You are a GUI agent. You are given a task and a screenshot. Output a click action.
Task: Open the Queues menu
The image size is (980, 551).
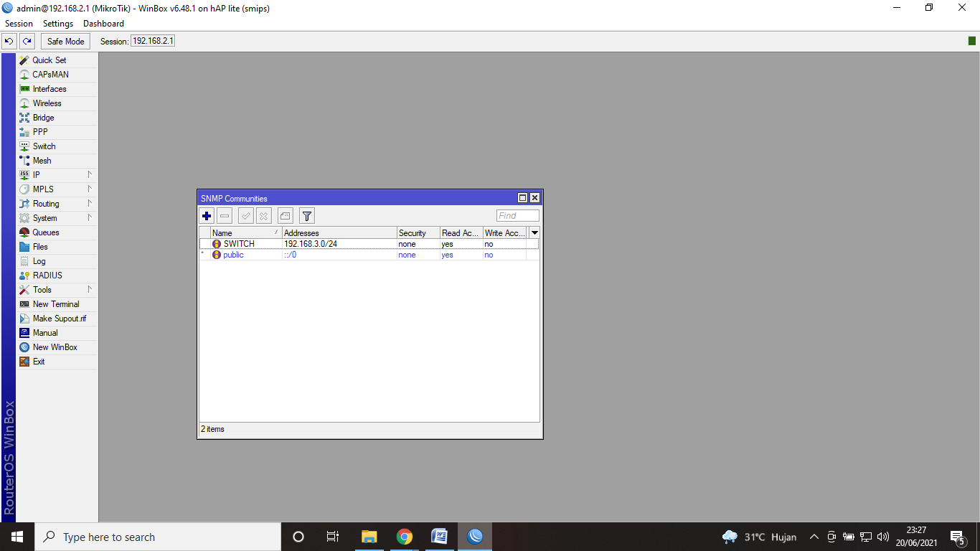click(57, 232)
